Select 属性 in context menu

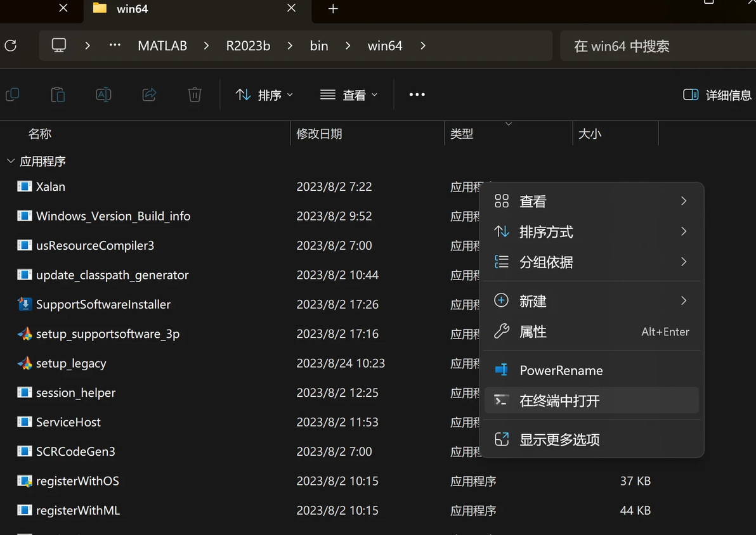point(592,332)
